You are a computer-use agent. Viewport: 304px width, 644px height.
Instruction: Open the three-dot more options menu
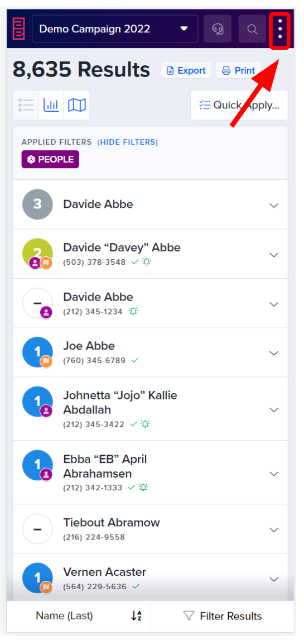[x=280, y=29]
